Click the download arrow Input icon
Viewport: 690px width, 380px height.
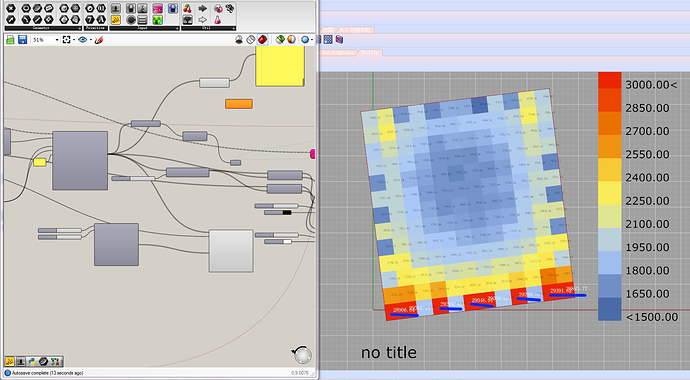coord(116,8)
